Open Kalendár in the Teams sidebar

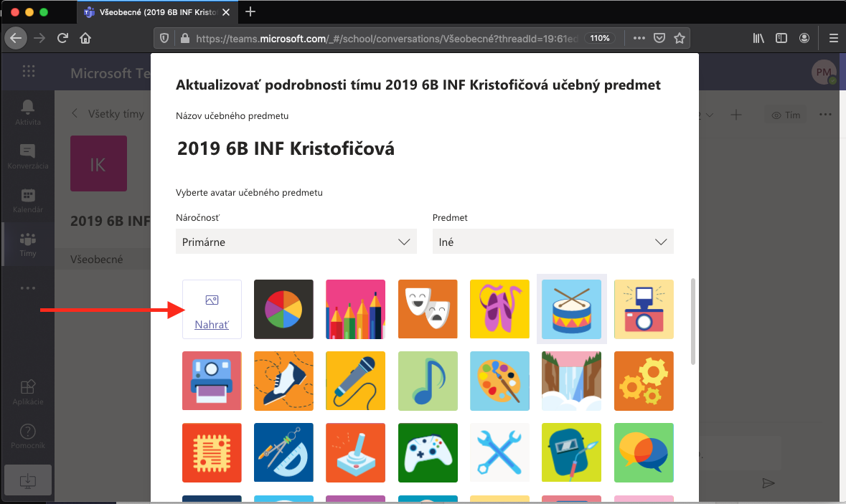[x=28, y=200]
